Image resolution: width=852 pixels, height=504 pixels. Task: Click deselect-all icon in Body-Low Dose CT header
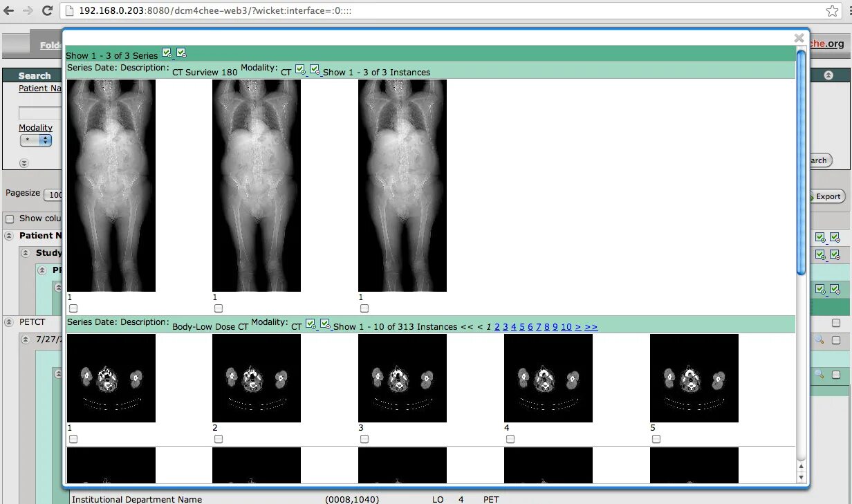(x=325, y=324)
